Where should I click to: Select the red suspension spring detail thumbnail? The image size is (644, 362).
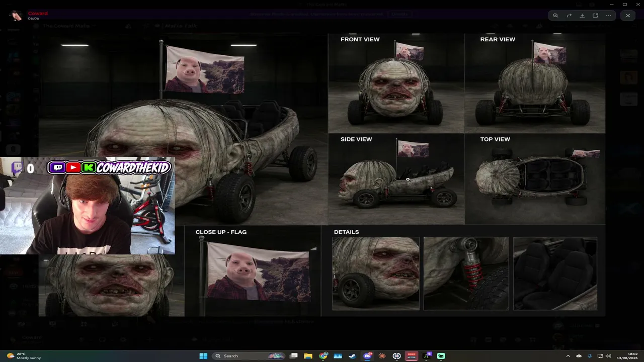pos(466,274)
